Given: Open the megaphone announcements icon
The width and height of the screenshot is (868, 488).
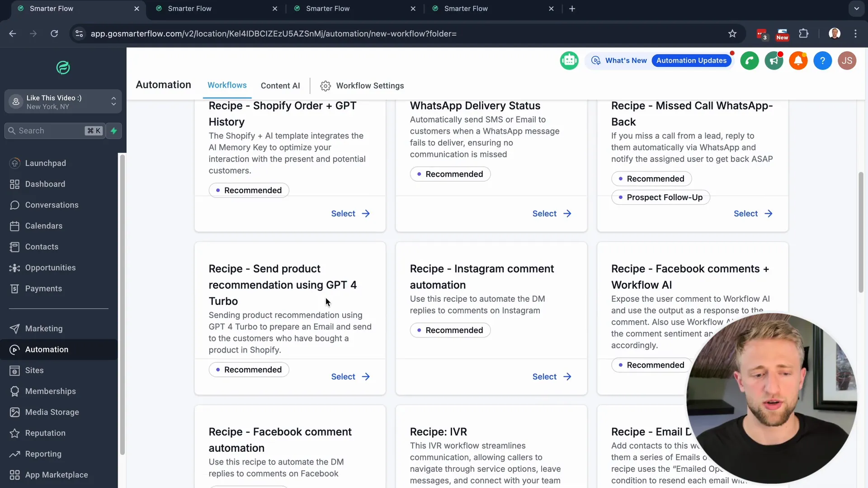Looking at the screenshot, I should coord(774,61).
